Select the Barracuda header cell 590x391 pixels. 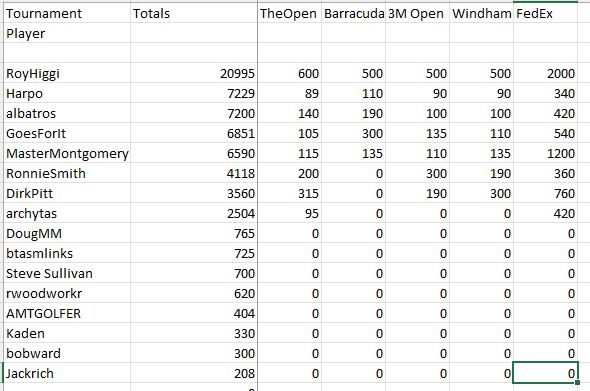point(353,13)
